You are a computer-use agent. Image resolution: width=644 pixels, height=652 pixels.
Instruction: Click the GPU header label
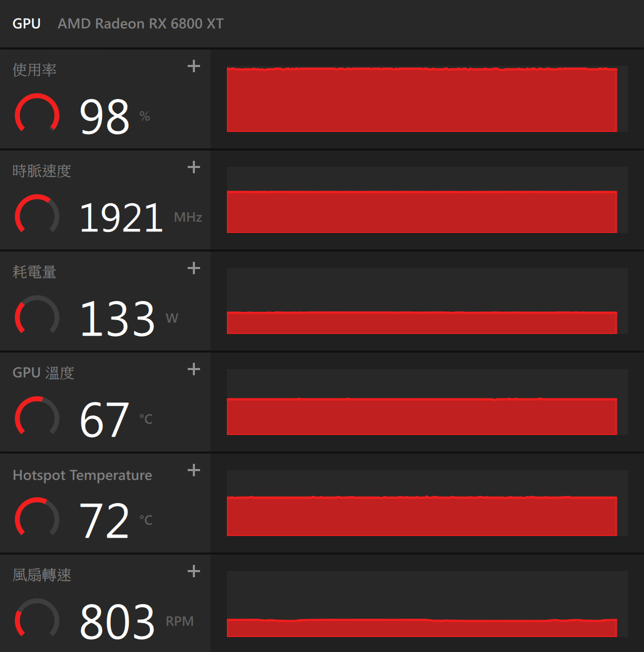coord(27,24)
